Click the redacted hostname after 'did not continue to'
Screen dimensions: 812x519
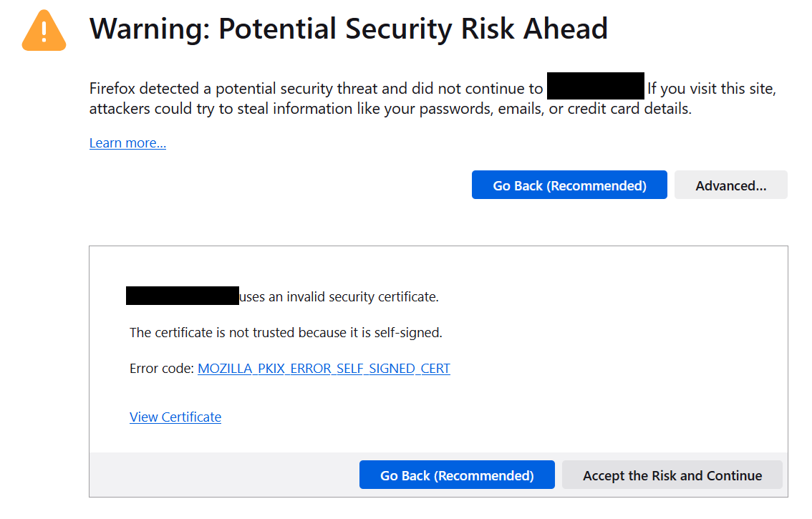click(x=596, y=86)
